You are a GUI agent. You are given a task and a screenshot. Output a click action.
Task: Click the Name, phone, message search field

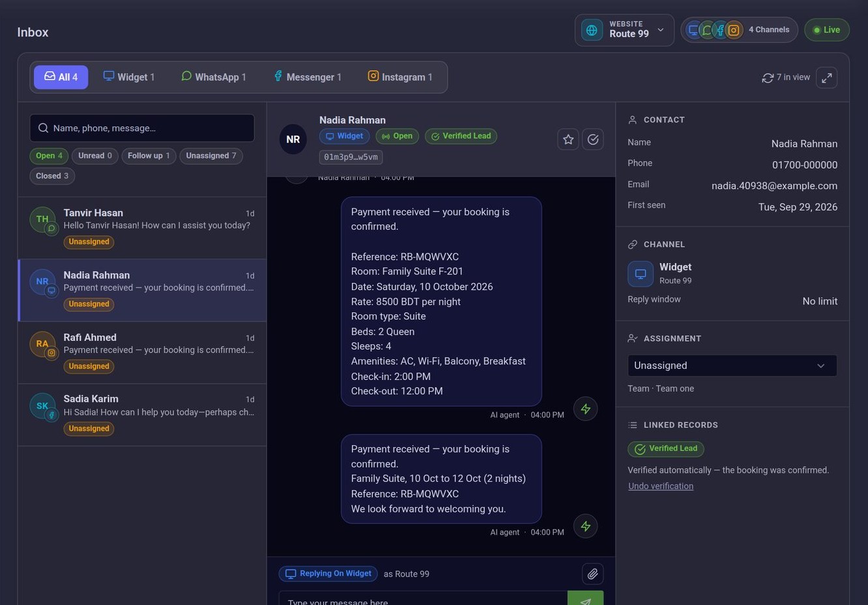tap(142, 128)
